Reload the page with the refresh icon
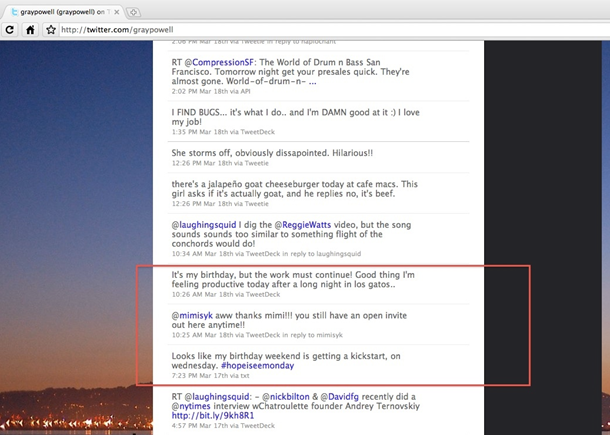This screenshot has width=610, height=435. click(10, 30)
